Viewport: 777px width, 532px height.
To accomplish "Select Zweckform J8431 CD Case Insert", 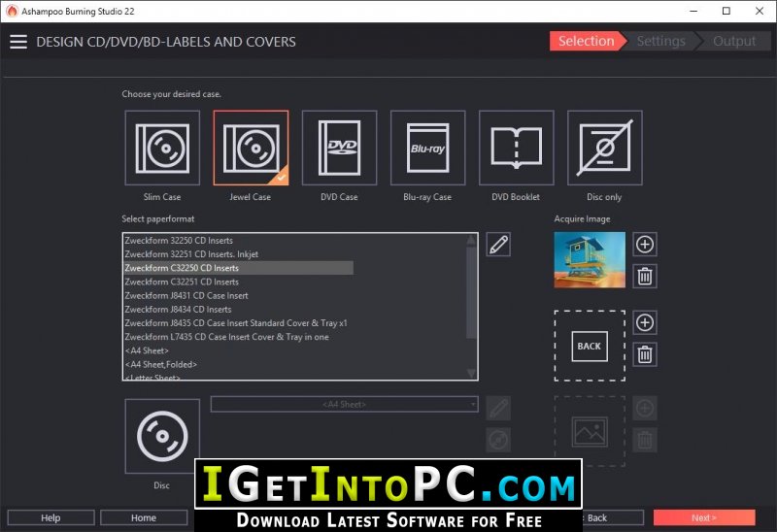I will (186, 296).
